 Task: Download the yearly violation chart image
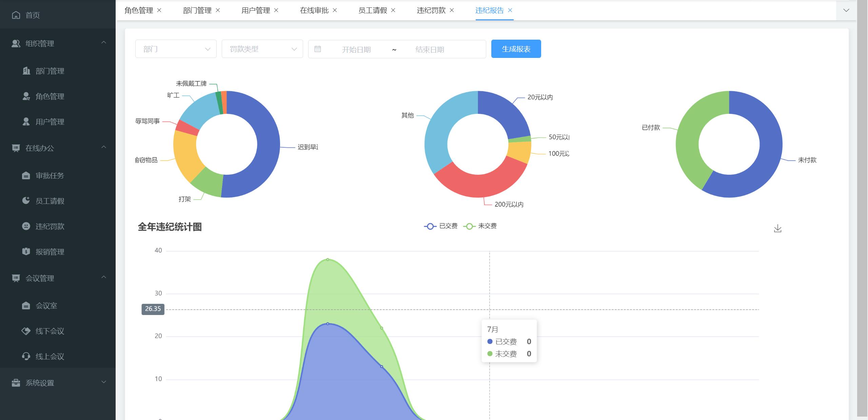coord(777,229)
